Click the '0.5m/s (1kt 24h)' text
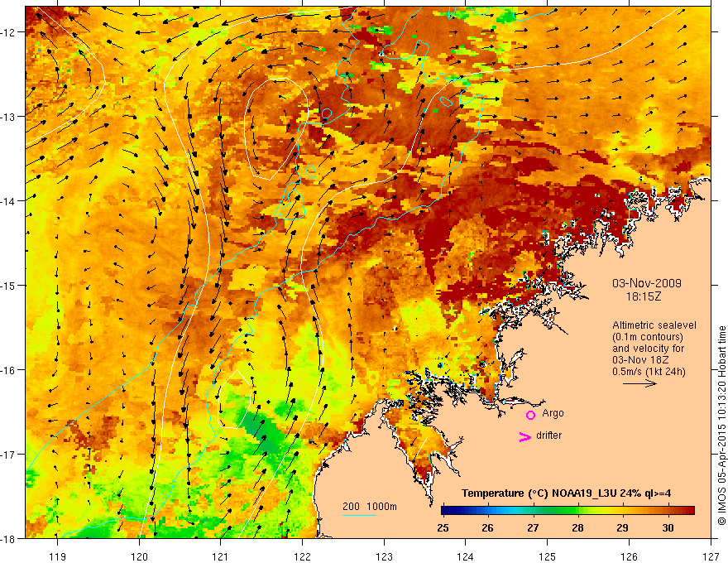Screen dimensions: 728x563 [x=649, y=372]
